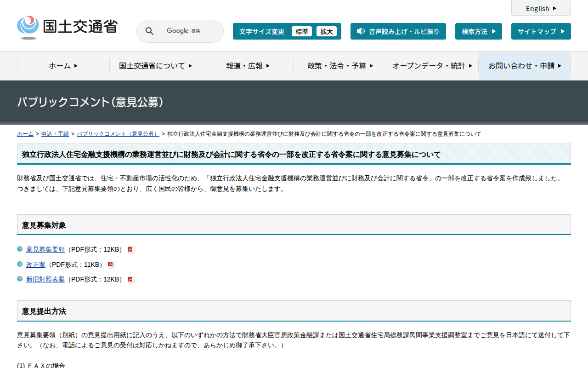The image size is (588, 368).
Task: Click the arrow bullet before 新旧対照表案
Action: pyautogui.click(x=20, y=279)
